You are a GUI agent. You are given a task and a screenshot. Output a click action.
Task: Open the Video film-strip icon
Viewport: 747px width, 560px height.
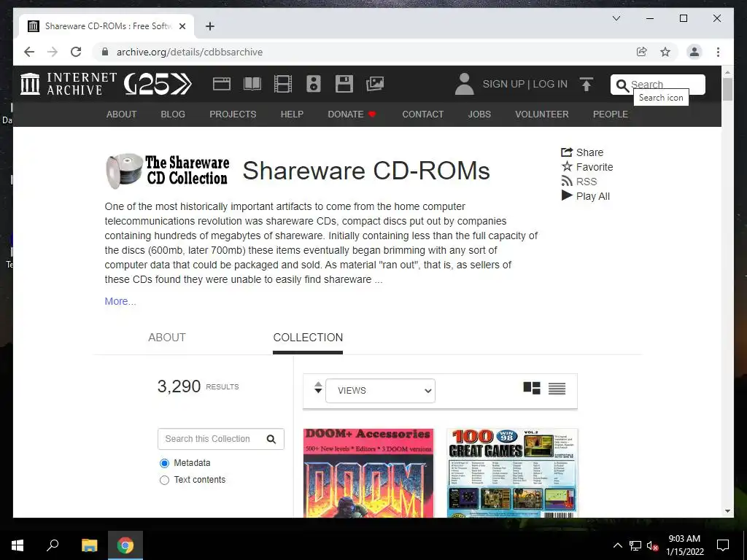(x=283, y=84)
